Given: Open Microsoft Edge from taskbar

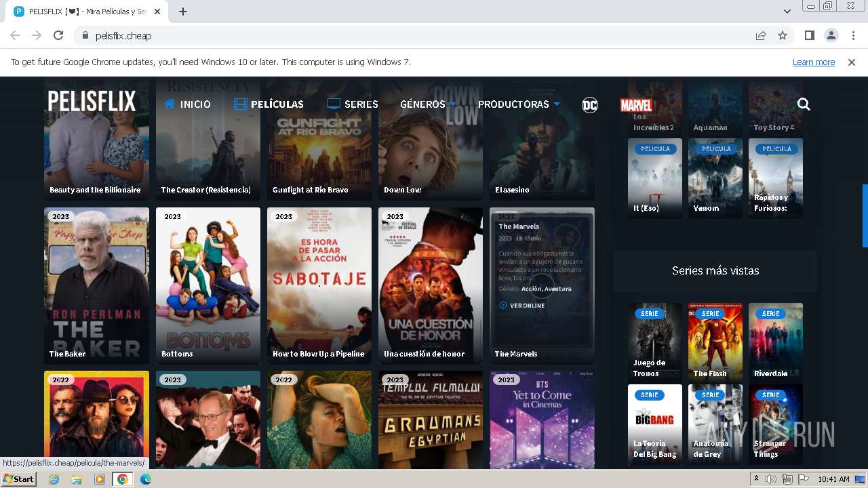Looking at the screenshot, I should click(x=146, y=479).
